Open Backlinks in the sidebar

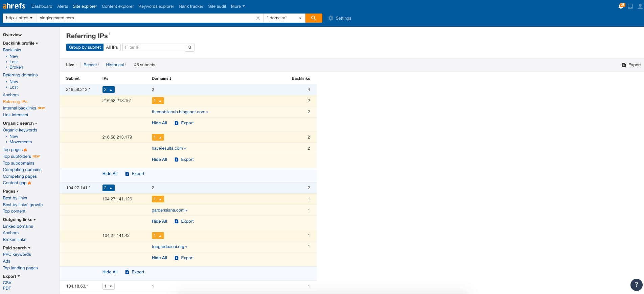coord(12,50)
